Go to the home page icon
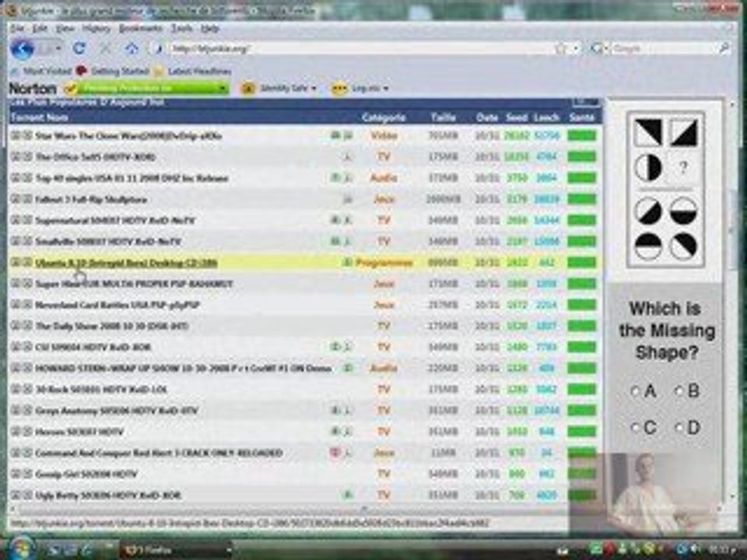 point(132,48)
